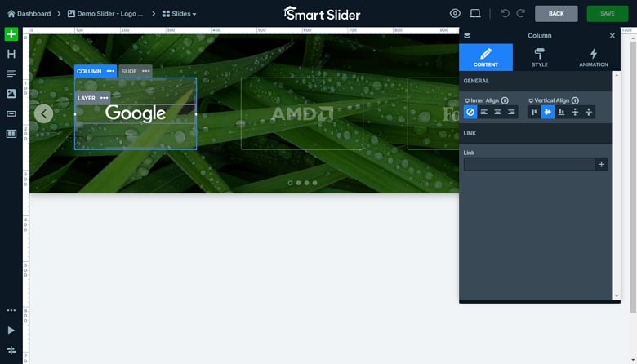Toggle Inner Align device-specific icon
The height and width of the screenshot is (364, 637).
click(467, 100)
